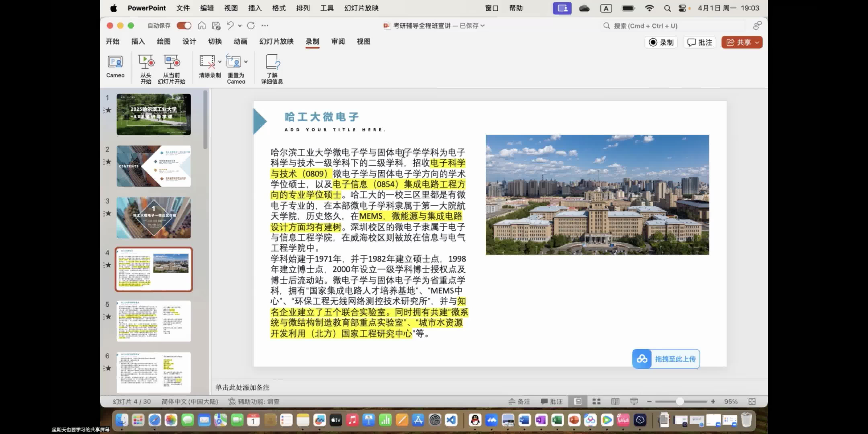Viewport: 868px width, 434px height.
Task: Click the notes area 单击此处添加备注
Action: click(x=243, y=388)
